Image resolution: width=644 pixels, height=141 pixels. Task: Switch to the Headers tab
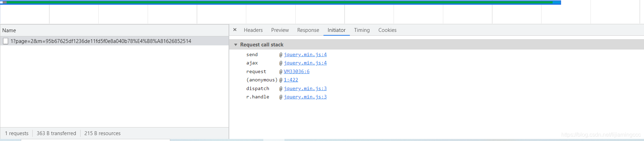coord(253,30)
